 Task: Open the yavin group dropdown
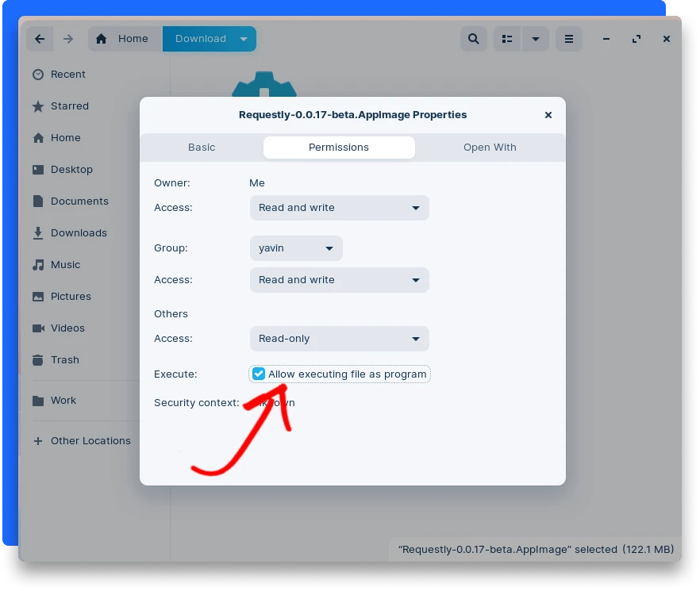(296, 248)
